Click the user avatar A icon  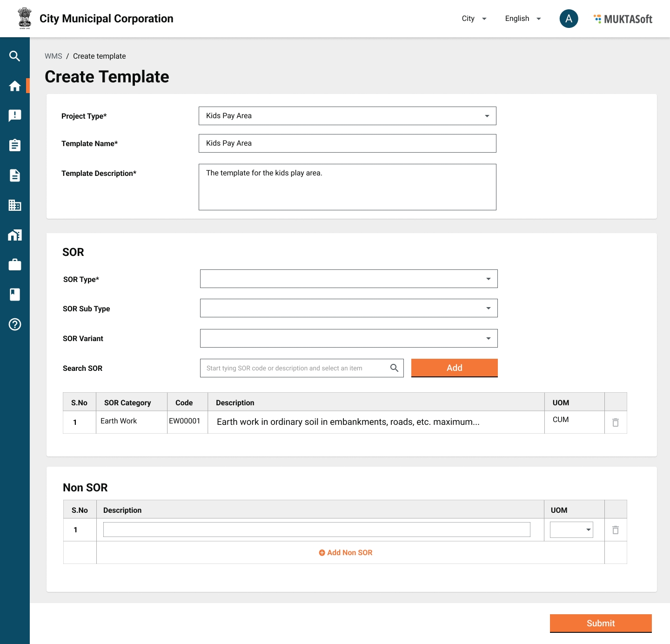(569, 19)
